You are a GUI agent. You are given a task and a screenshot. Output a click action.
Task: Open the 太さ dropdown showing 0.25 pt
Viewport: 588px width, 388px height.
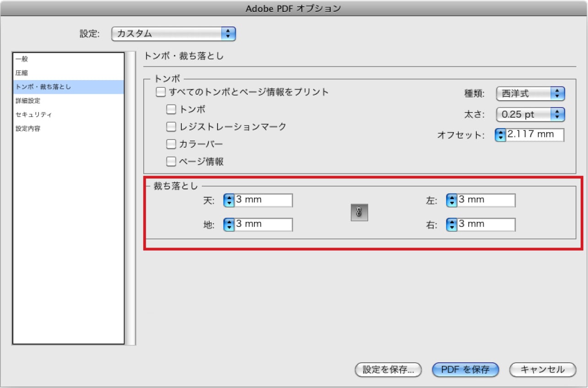[x=530, y=114]
